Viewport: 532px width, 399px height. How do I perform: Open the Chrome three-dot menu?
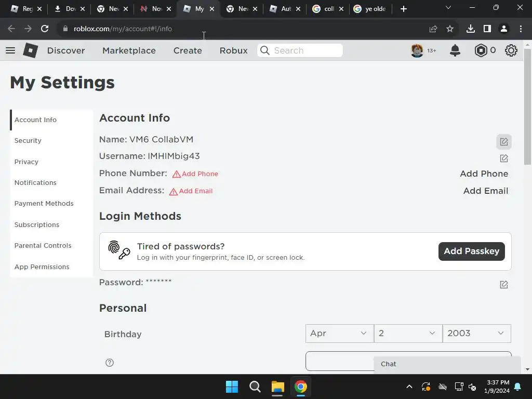(x=521, y=29)
